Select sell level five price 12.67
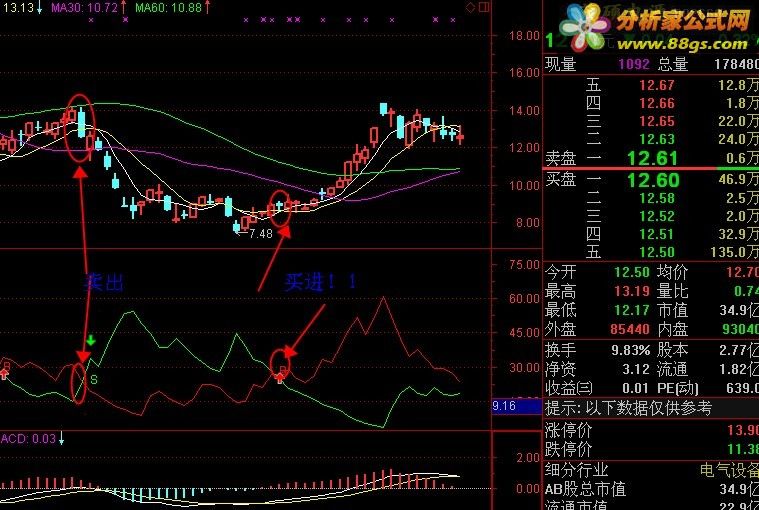 tap(656, 85)
